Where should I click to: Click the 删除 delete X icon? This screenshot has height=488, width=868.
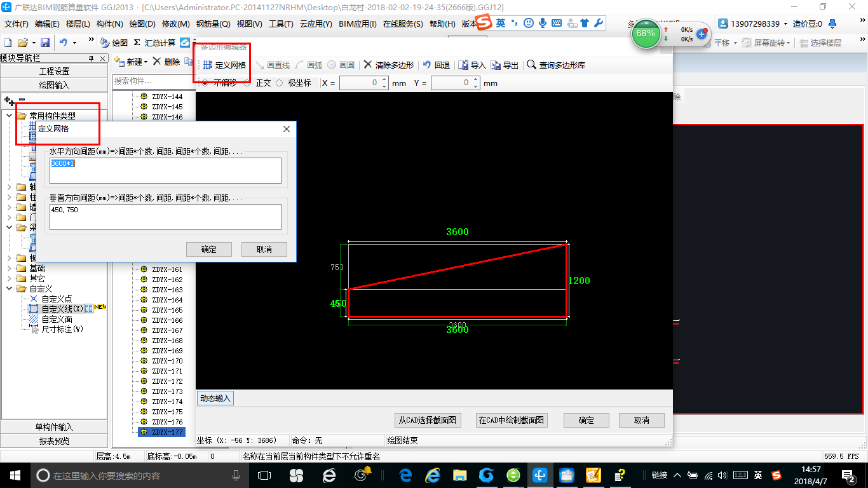[156, 62]
